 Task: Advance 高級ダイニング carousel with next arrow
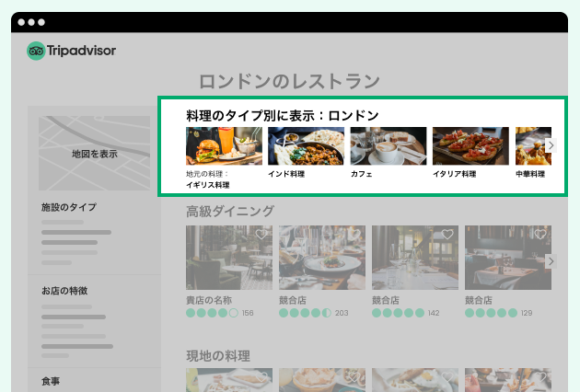551,261
